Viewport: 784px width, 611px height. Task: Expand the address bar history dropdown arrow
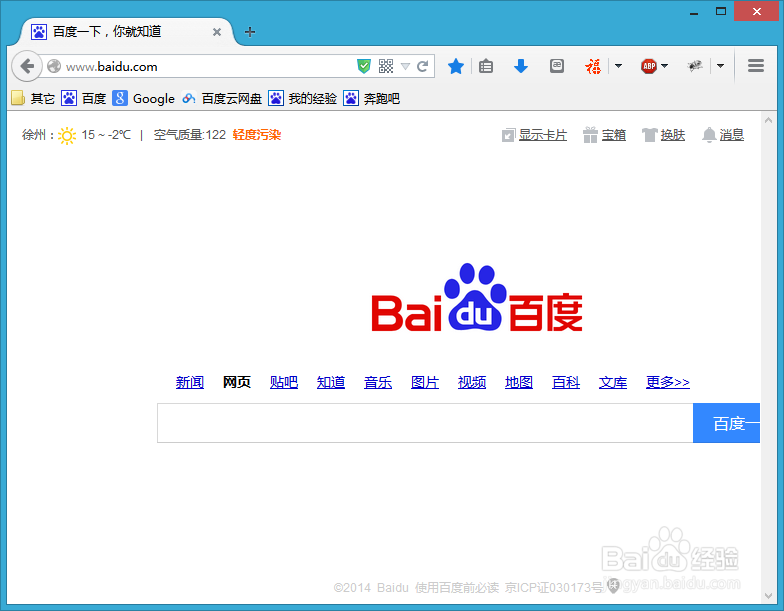406,66
